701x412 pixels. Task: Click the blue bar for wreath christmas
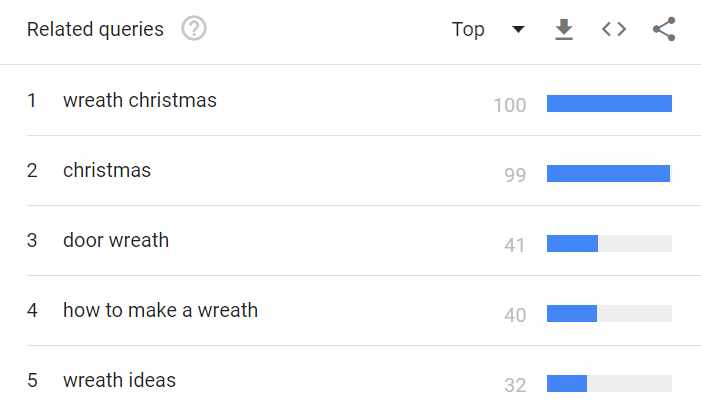point(609,103)
